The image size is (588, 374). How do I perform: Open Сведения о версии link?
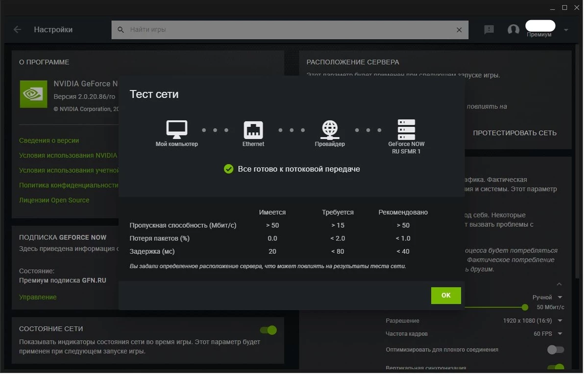49,140
